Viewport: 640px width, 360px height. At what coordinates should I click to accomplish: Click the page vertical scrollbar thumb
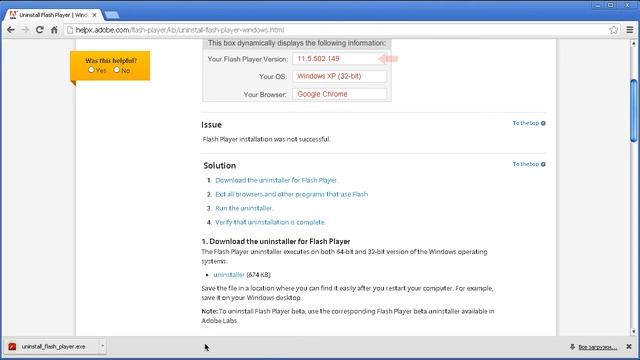tap(633, 110)
